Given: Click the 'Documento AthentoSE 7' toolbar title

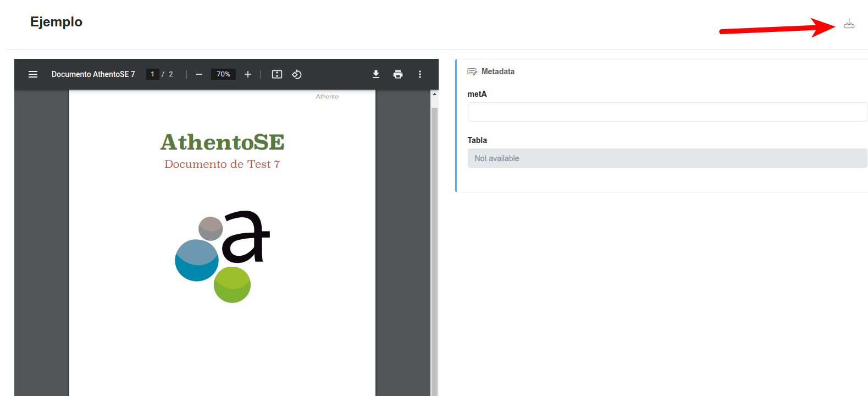Looking at the screenshot, I should 93,74.
